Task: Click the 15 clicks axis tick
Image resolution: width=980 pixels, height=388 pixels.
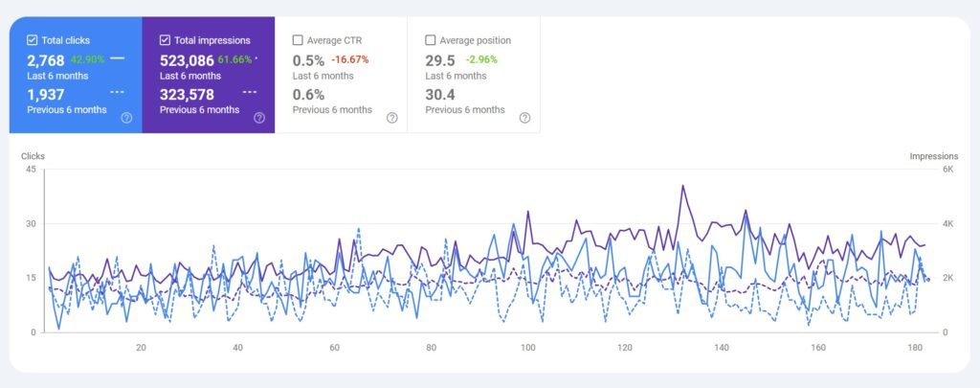Action: tap(31, 278)
